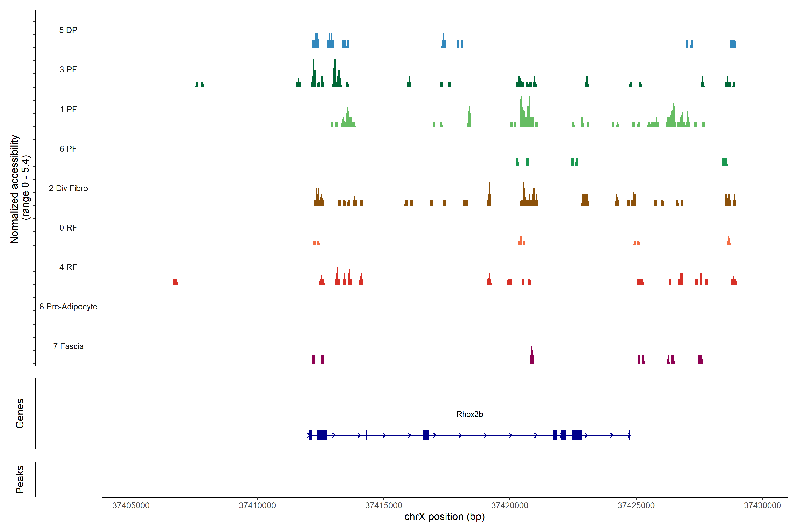Click the 4 RF track label
This screenshot has height=532, width=798.
tap(68, 267)
